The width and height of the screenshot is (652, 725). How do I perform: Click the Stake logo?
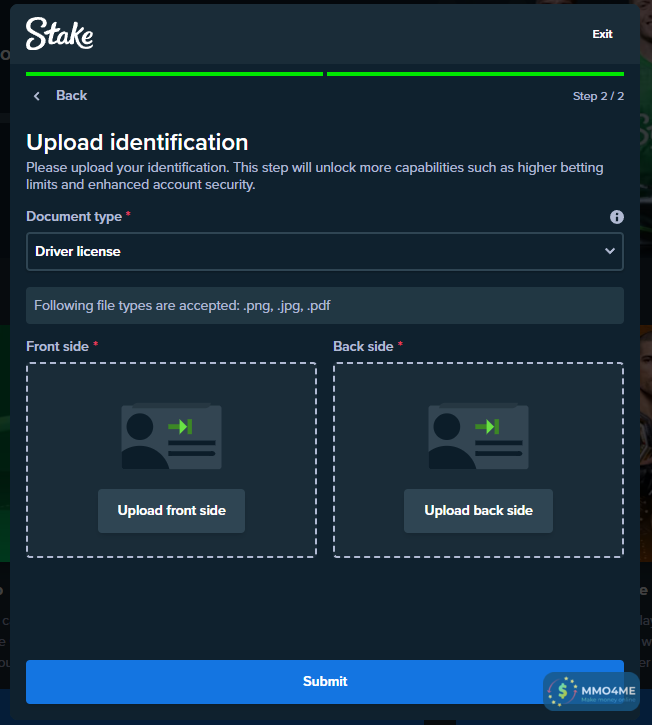coord(59,34)
